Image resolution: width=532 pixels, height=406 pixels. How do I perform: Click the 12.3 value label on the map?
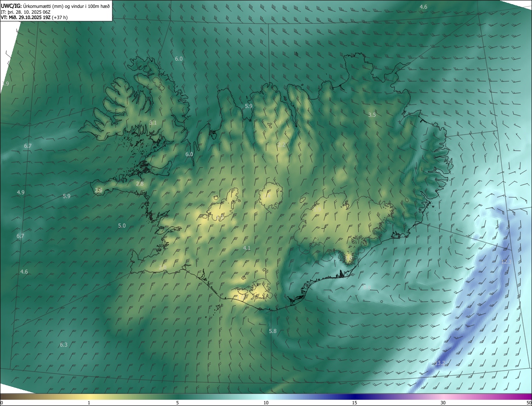pos(507,262)
